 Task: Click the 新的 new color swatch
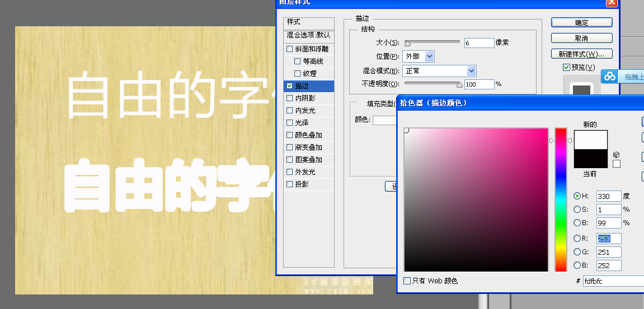[591, 140]
